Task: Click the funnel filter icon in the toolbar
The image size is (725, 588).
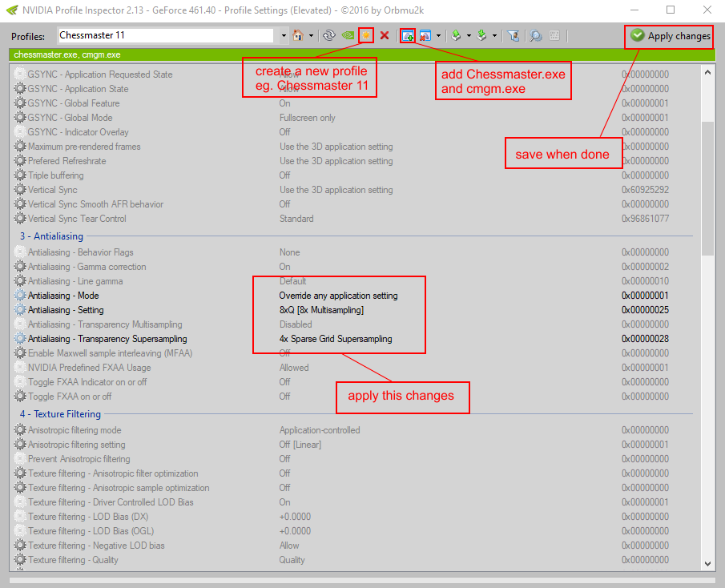Action: point(513,35)
